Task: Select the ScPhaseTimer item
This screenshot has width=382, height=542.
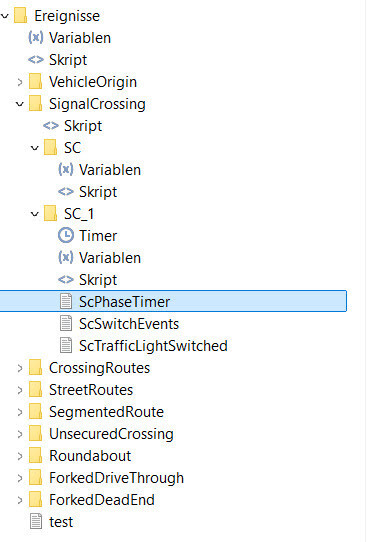Action: tap(173, 301)
